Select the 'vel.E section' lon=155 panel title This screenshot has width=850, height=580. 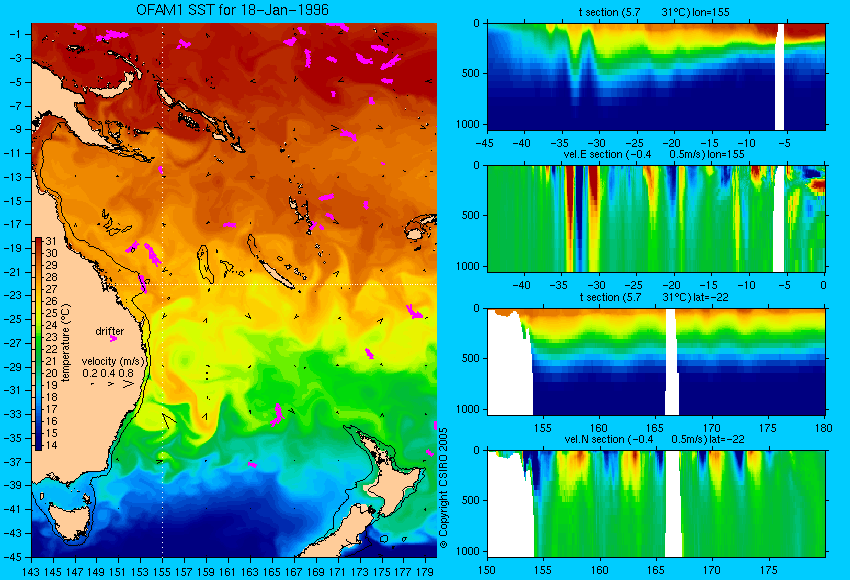tap(654, 154)
